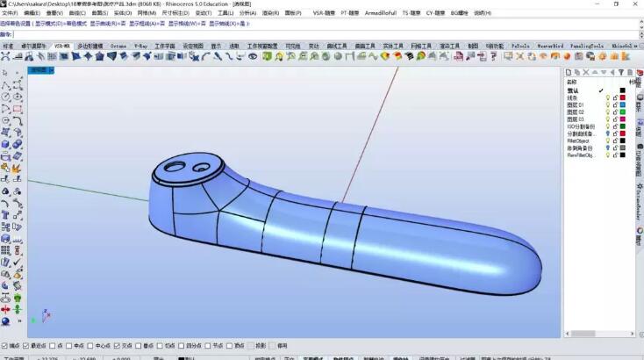
Task: Select the ISO分割备份 layer row
Action: [597, 126]
